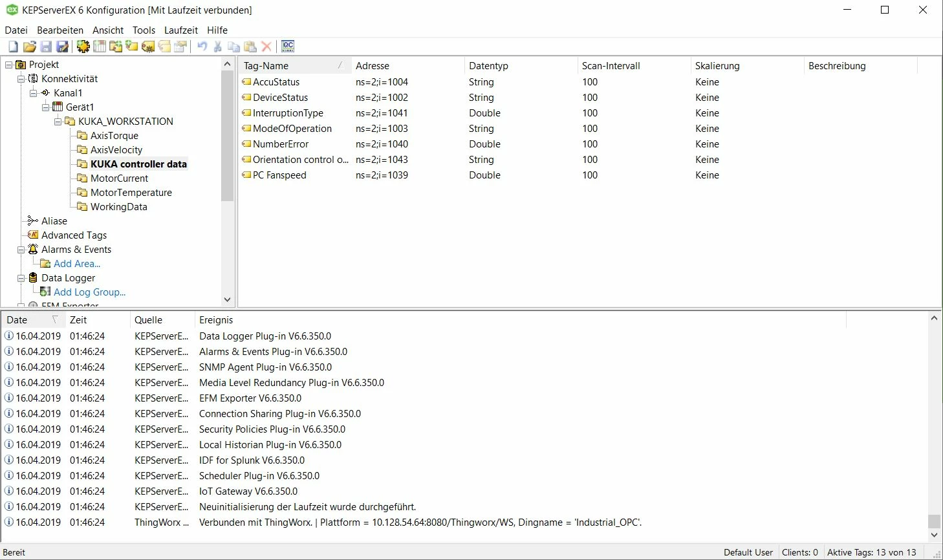The height and width of the screenshot is (560, 943).
Task: Save the project via the floppy disk icon
Action: point(46,47)
